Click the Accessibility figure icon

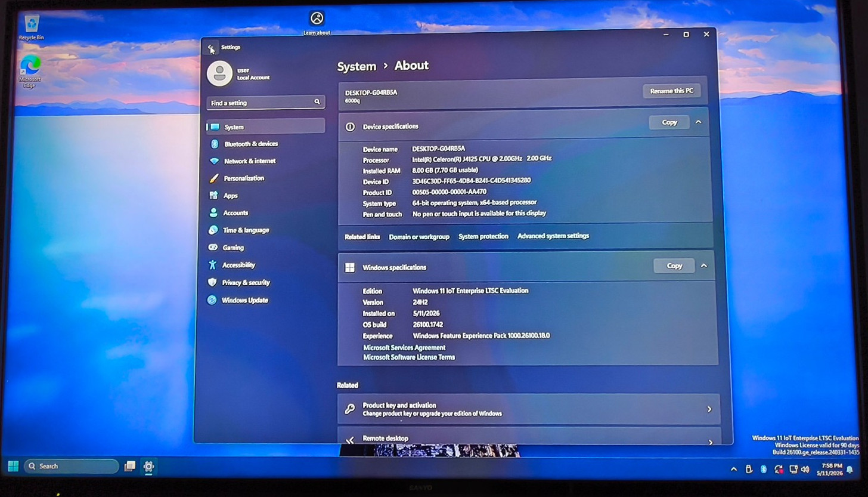pos(212,265)
